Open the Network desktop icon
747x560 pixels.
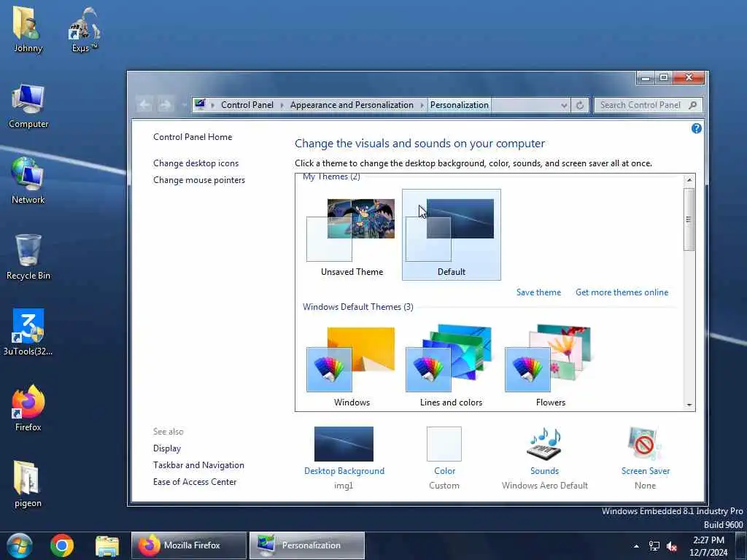28,181
